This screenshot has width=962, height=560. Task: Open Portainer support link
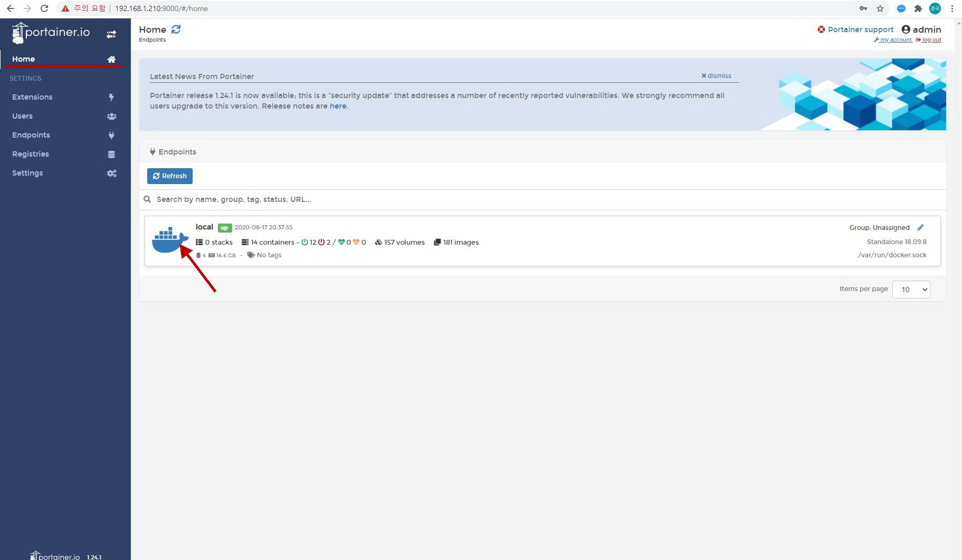[x=860, y=30]
